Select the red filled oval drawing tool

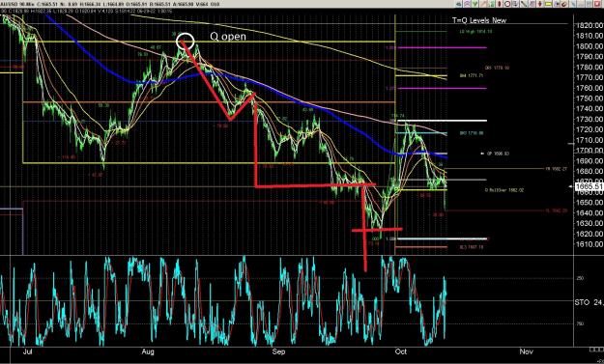point(500,4)
